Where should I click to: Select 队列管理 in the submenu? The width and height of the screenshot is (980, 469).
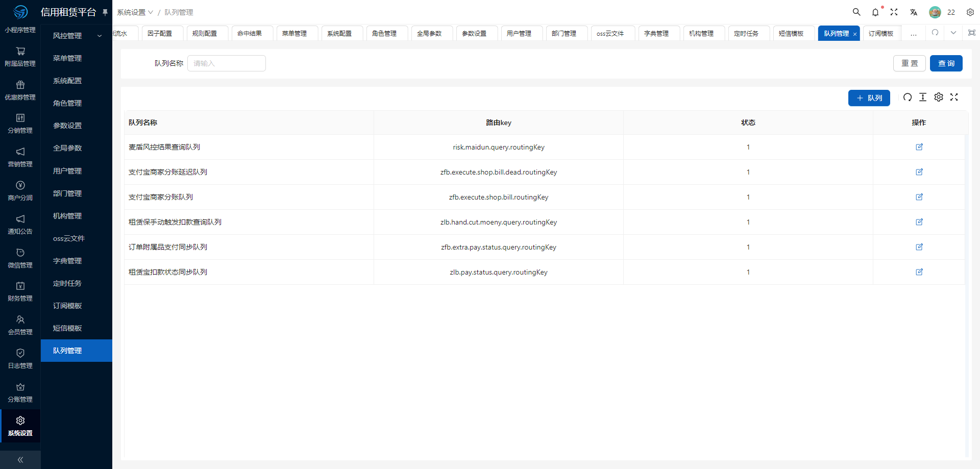point(77,351)
